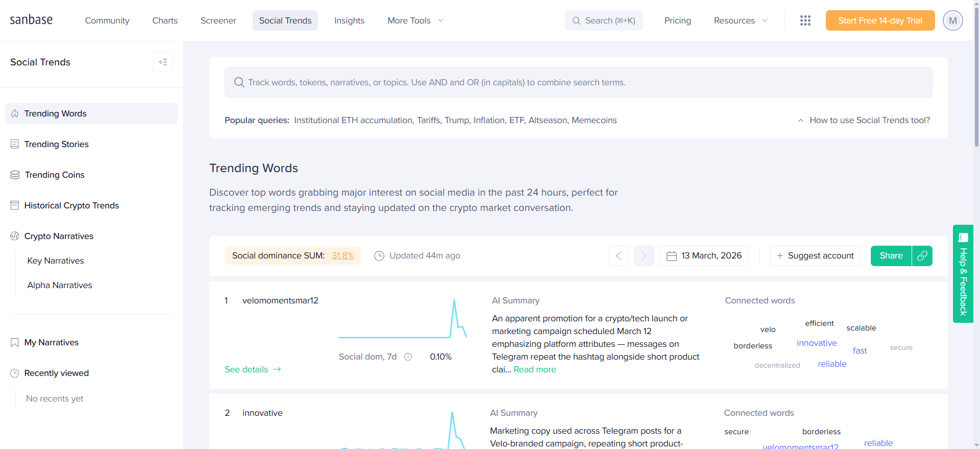Click the second trending word innovative title
Screen dimensions: 980x449
[262, 413]
